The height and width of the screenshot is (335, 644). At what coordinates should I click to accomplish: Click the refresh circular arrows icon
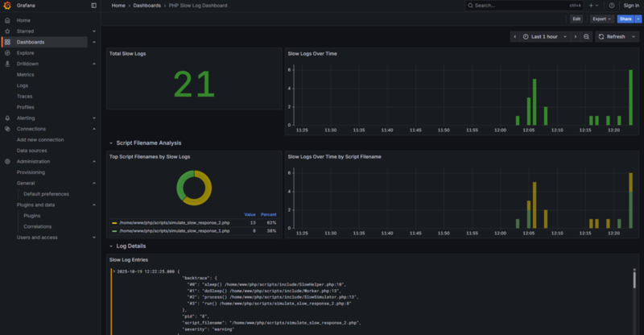(601, 36)
